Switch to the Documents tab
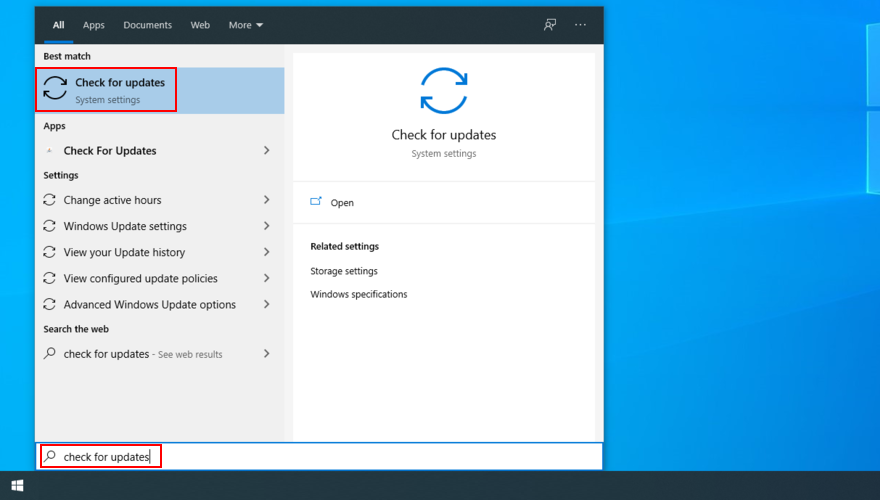The height and width of the screenshot is (500, 880). point(147,25)
